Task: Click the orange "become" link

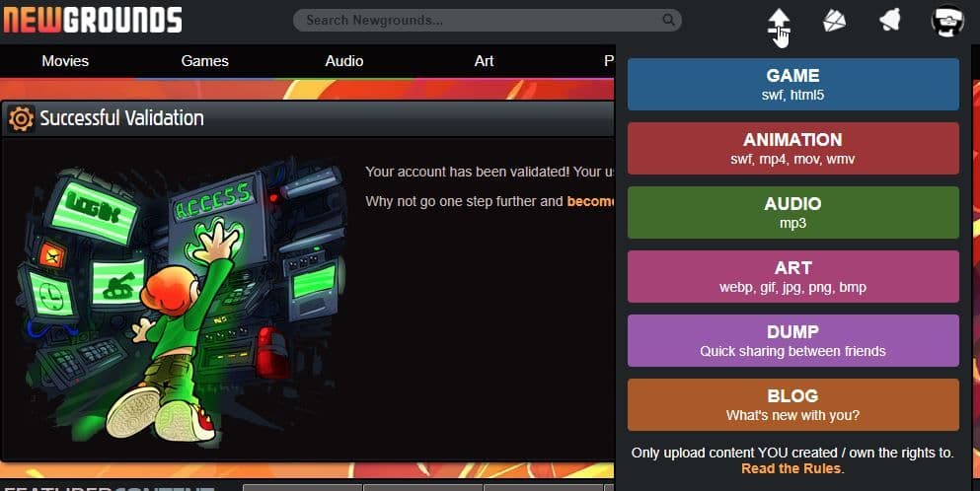Action: pyautogui.click(x=591, y=201)
